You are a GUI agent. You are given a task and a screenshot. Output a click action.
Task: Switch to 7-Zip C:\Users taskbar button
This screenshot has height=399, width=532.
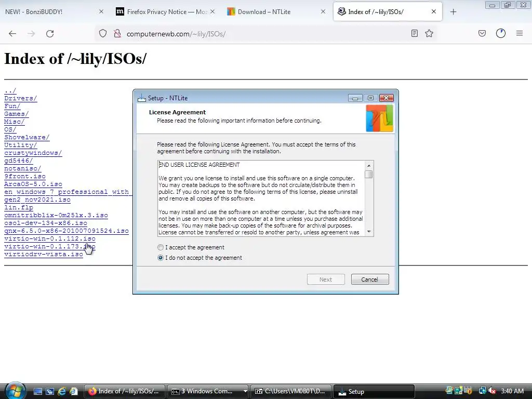[291, 392]
